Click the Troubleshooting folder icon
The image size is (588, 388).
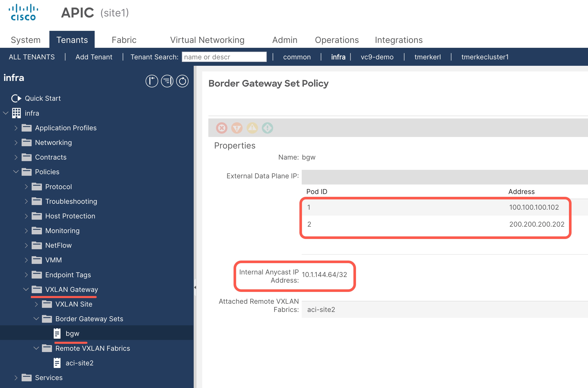pyautogui.click(x=37, y=201)
